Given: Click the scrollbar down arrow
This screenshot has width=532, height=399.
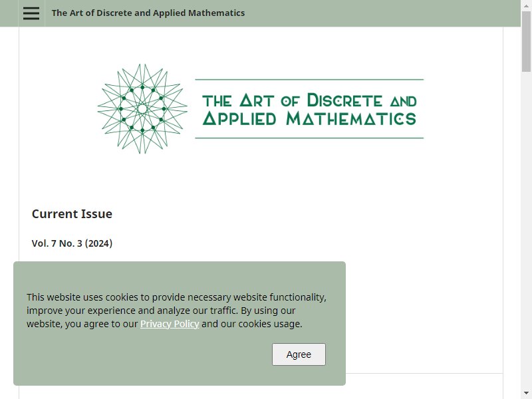Looking at the screenshot, I should 526,394.
